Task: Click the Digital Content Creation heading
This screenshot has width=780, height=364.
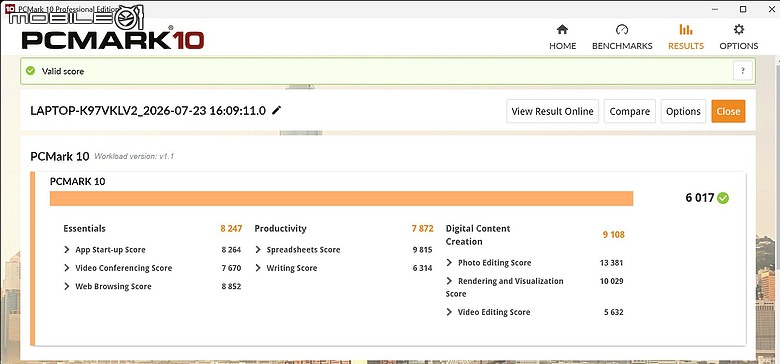Action: click(x=478, y=235)
